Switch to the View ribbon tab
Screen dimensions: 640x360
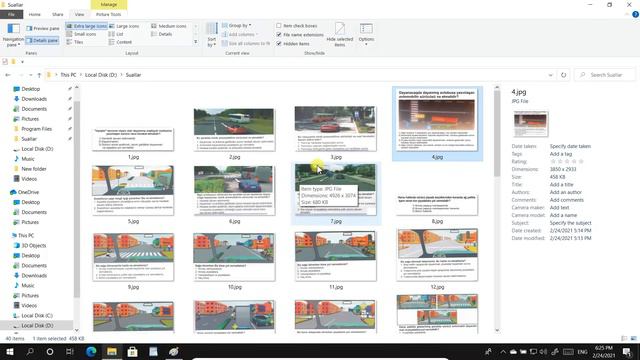(x=80, y=14)
